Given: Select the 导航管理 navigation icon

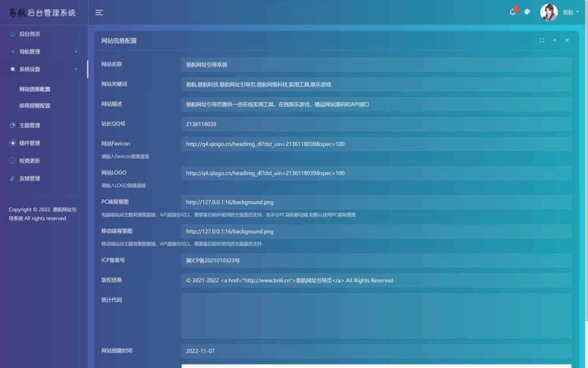Looking at the screenshot, I should click(x=12, y=51).
